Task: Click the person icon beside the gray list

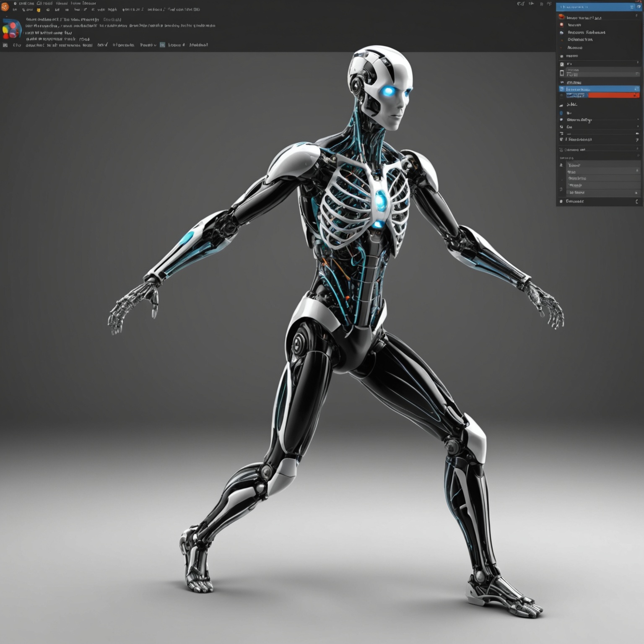Action: [x=562, y=165]
